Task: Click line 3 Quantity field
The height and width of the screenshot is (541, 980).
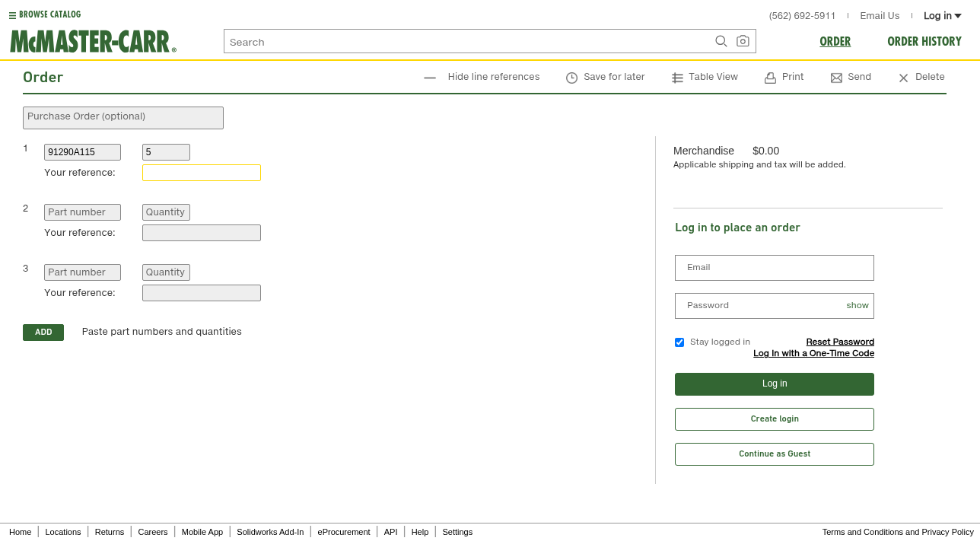Action: (x=166, y=272)
